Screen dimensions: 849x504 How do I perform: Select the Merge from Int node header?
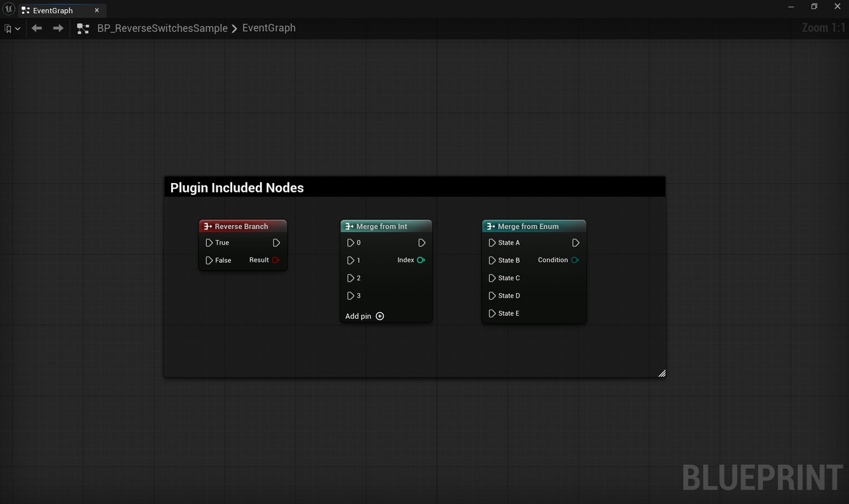(386, 226)
